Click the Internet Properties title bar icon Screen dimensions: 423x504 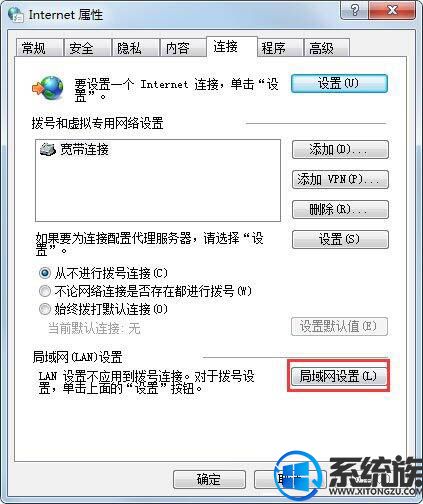click(x=15, y=14)
